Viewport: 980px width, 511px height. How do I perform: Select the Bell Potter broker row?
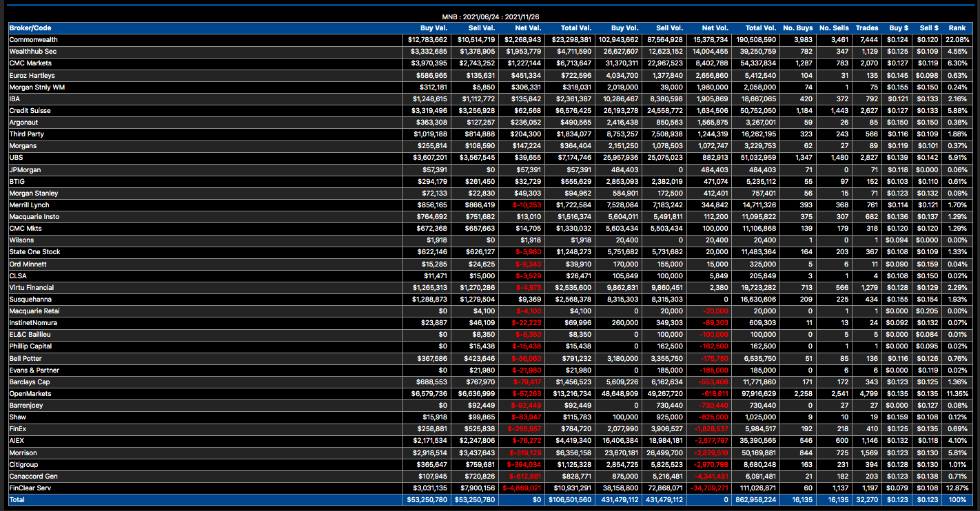(x=490, y=358)
